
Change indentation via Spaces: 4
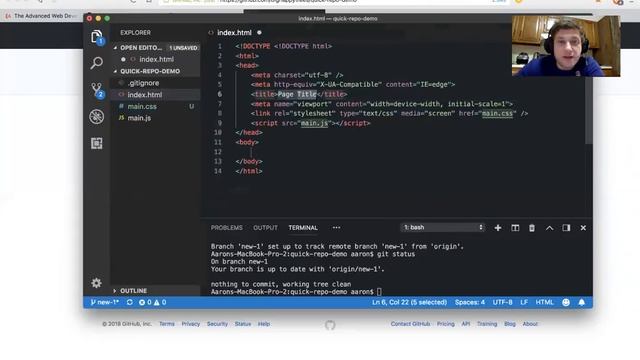[470, 302]
